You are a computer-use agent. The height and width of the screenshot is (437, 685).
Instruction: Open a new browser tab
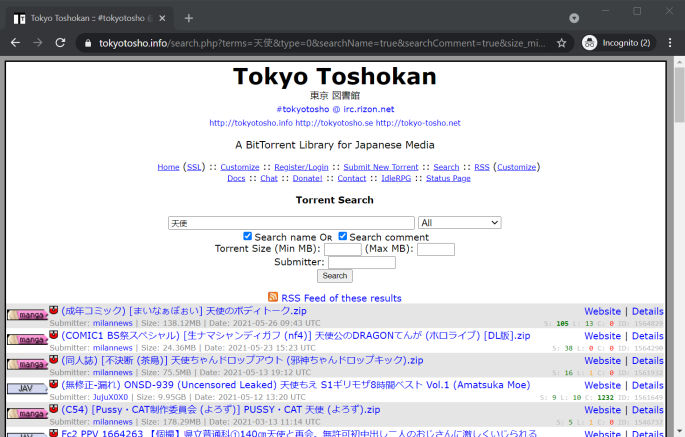click(x=189, y=18)
